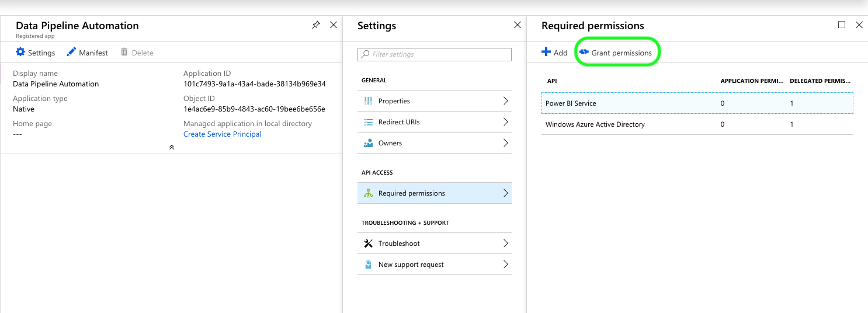Viewport: 868px width, 313px height.
Task: Click the Troubleshoot wrench icon
Action: click(x=369, y=244)
